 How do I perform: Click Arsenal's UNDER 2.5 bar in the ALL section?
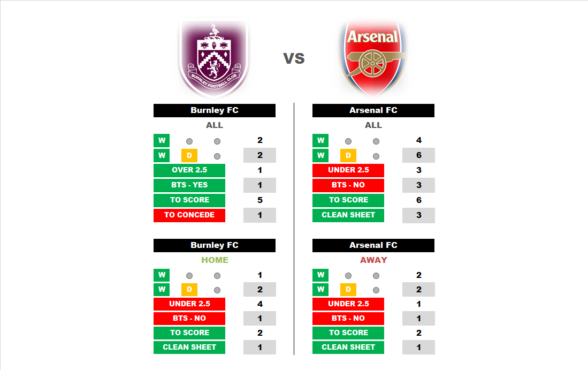(348, 170)
